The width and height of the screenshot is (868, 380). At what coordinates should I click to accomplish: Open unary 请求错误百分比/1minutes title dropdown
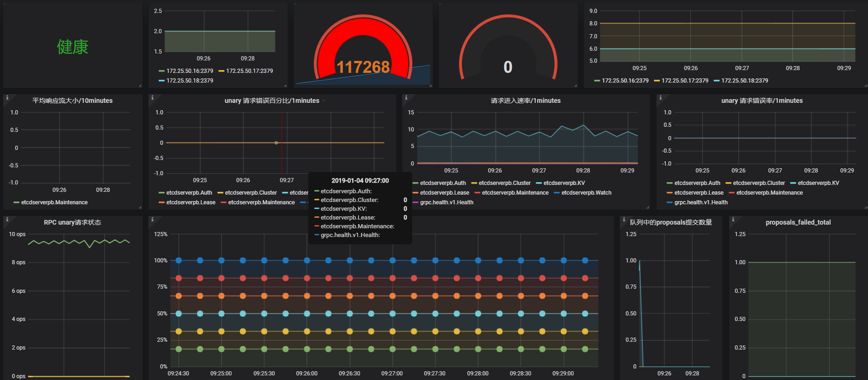(272, 101)
